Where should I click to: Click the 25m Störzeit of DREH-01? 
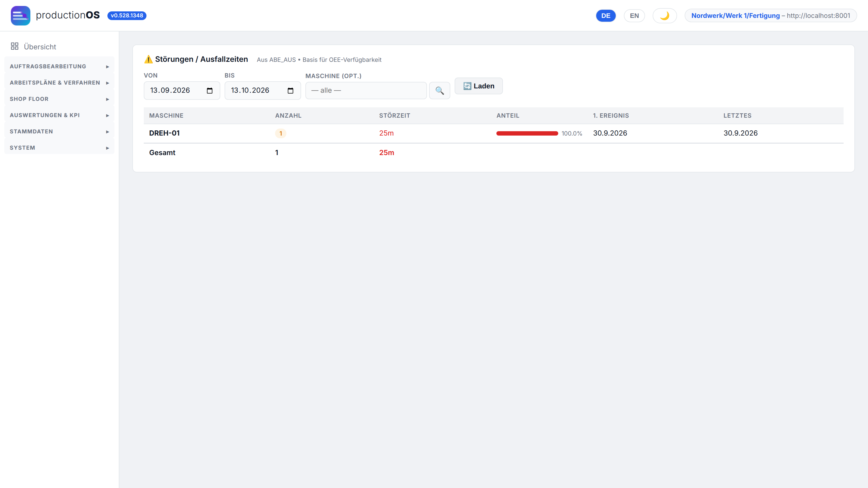click(387, 133)
